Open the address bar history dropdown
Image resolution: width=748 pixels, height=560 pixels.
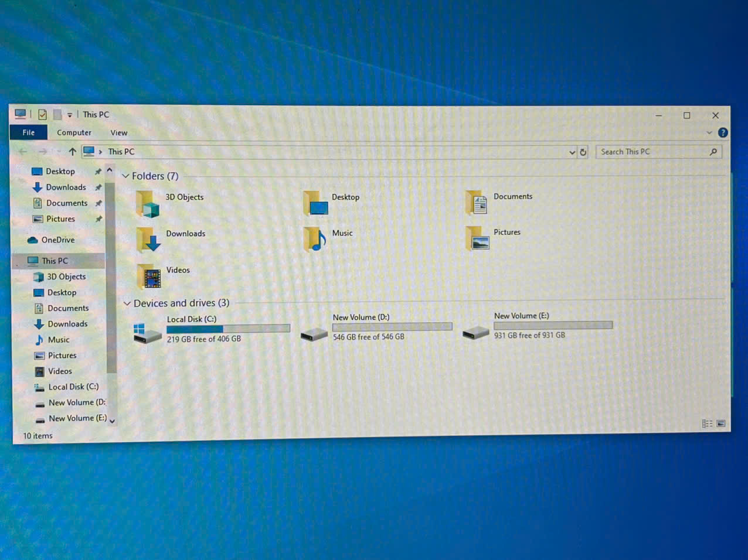click(x=572, y=152)
